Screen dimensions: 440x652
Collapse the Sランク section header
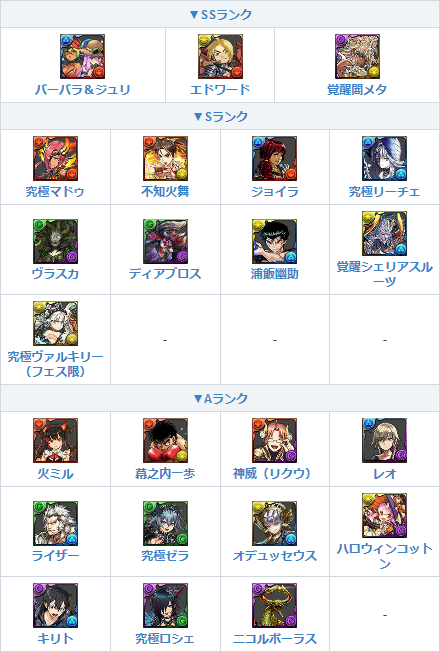click(x=220, y=116)
